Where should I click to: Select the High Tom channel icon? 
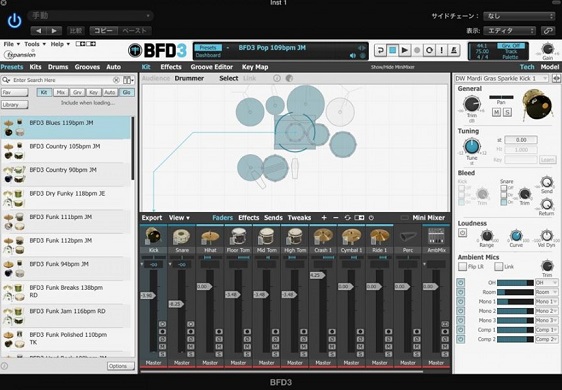point(295,236)
